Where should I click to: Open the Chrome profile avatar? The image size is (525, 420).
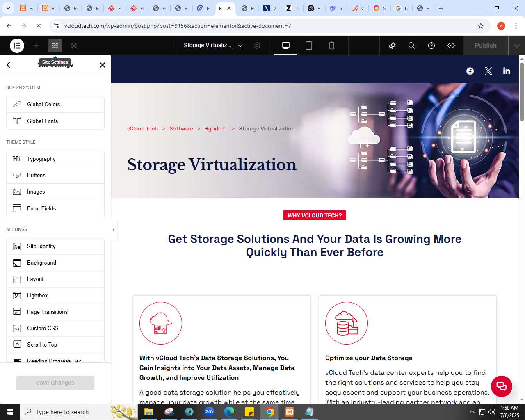point(501,26)
